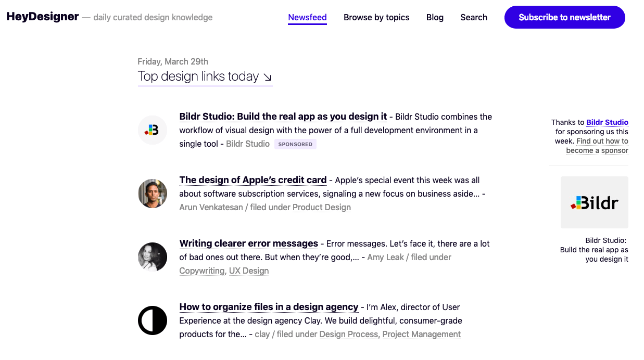
Task: Open the Design Process topic link
Action: click(349, 334)
